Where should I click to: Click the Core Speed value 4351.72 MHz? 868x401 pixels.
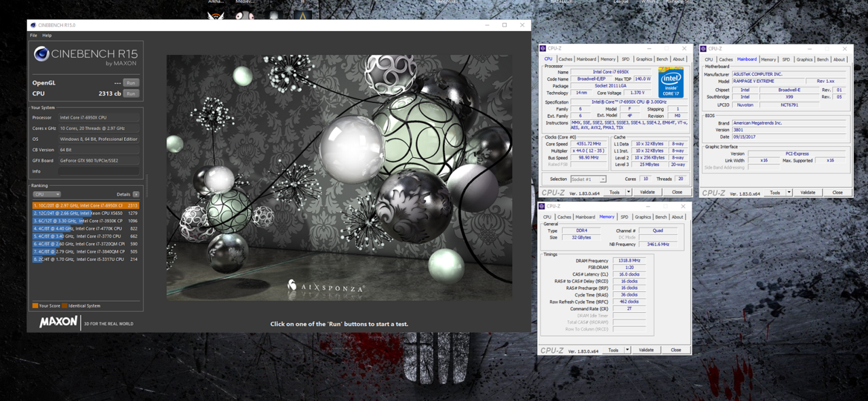587,144
